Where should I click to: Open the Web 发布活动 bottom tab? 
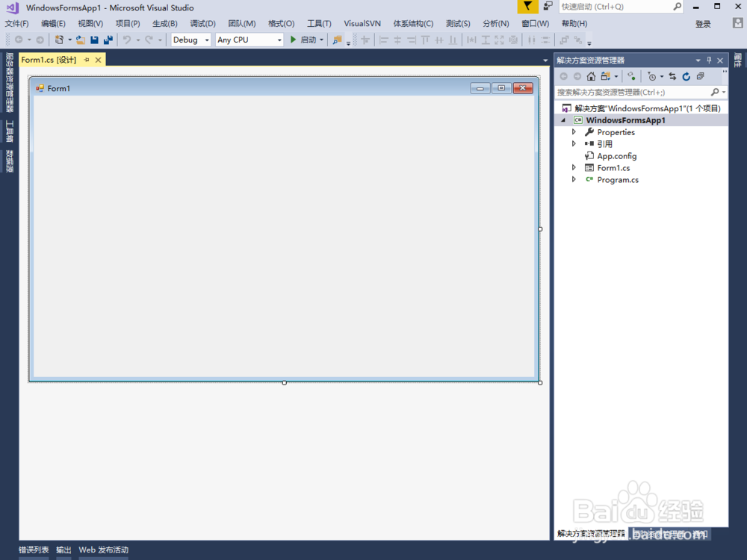(103, 550)
